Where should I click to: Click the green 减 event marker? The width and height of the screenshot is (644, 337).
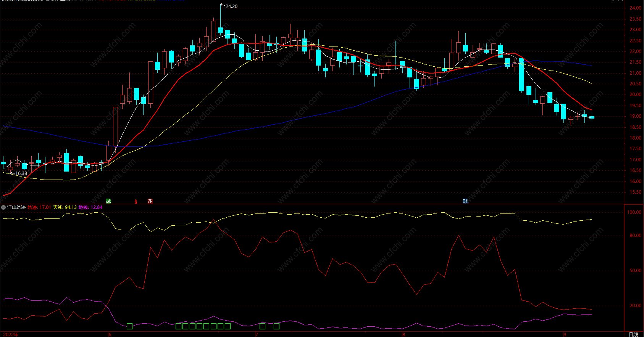coord(108,201)
